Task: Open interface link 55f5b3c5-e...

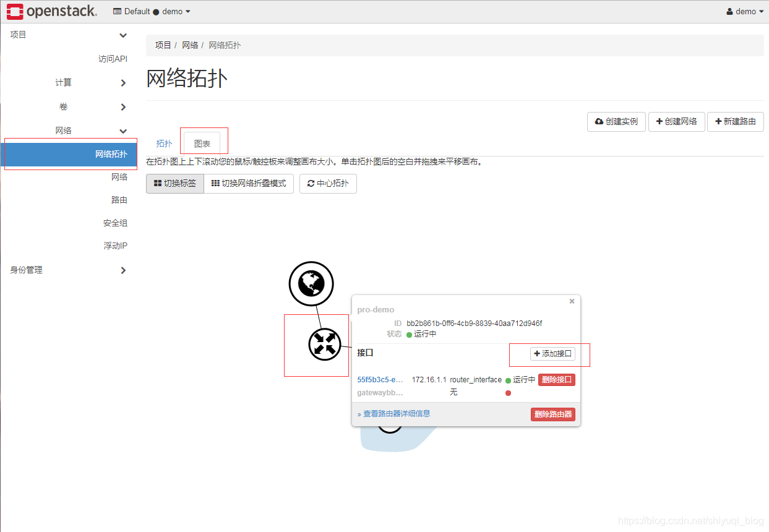Action: click(x=379, y=379)
